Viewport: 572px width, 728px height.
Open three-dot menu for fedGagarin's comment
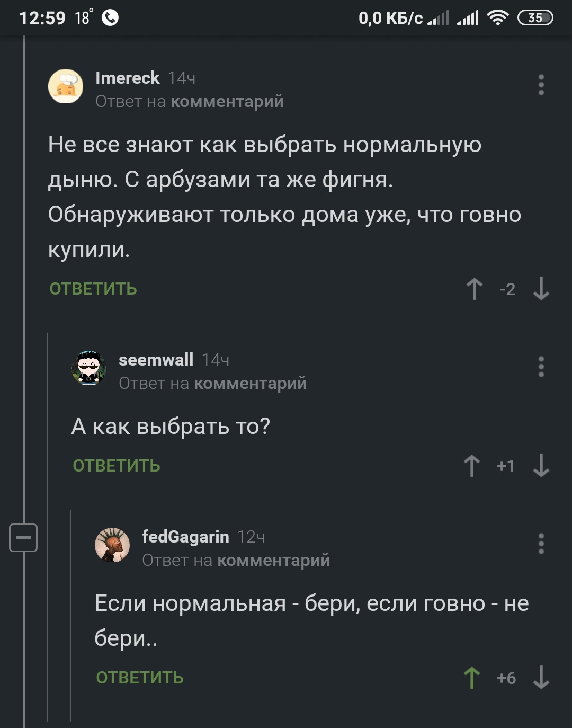(x=541, y=544)
